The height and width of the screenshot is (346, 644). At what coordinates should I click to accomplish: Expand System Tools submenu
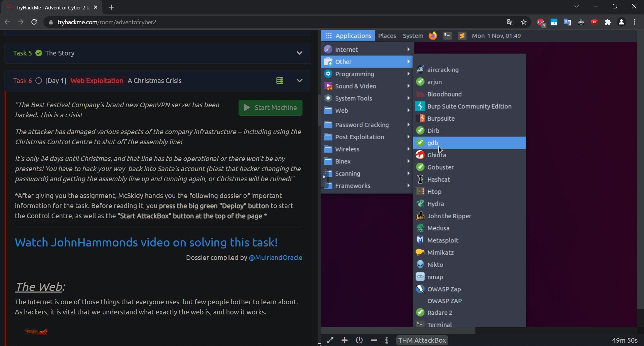coord(367,98)
